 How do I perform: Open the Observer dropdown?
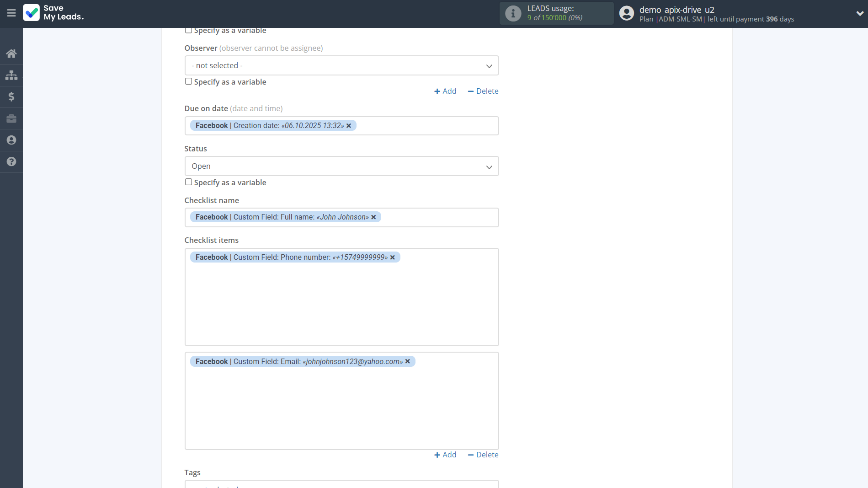pos(341,65)
